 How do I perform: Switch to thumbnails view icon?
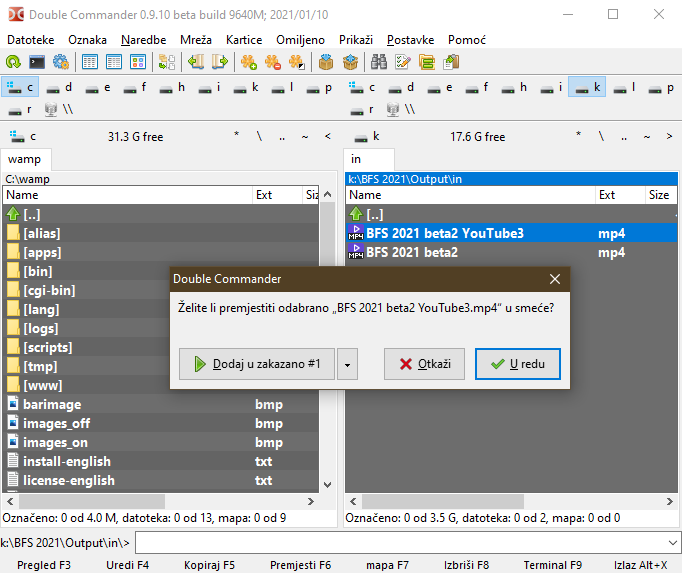tap(138, 62)
